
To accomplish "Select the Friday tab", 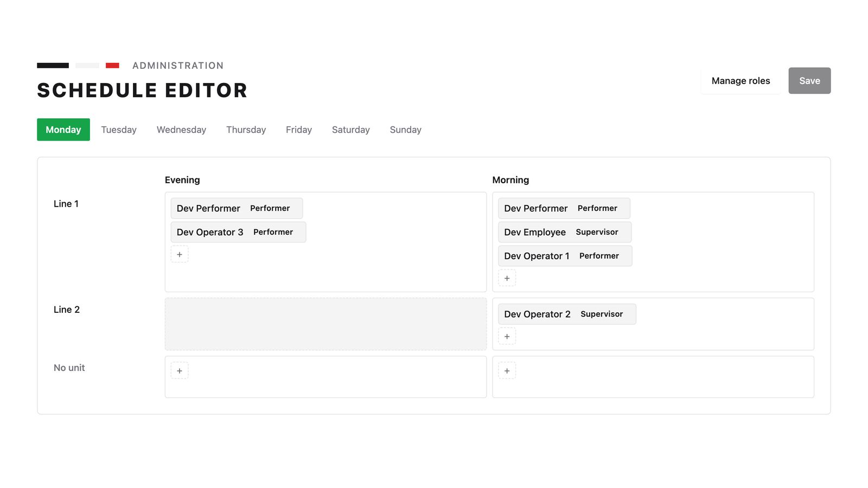I will click(x=299, y=130).
